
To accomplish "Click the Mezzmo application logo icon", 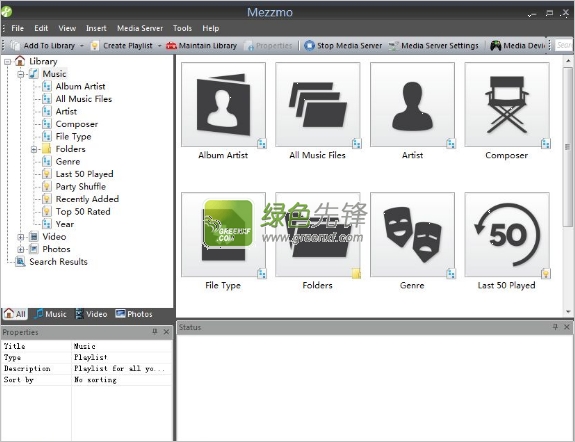I will (6, 11).
